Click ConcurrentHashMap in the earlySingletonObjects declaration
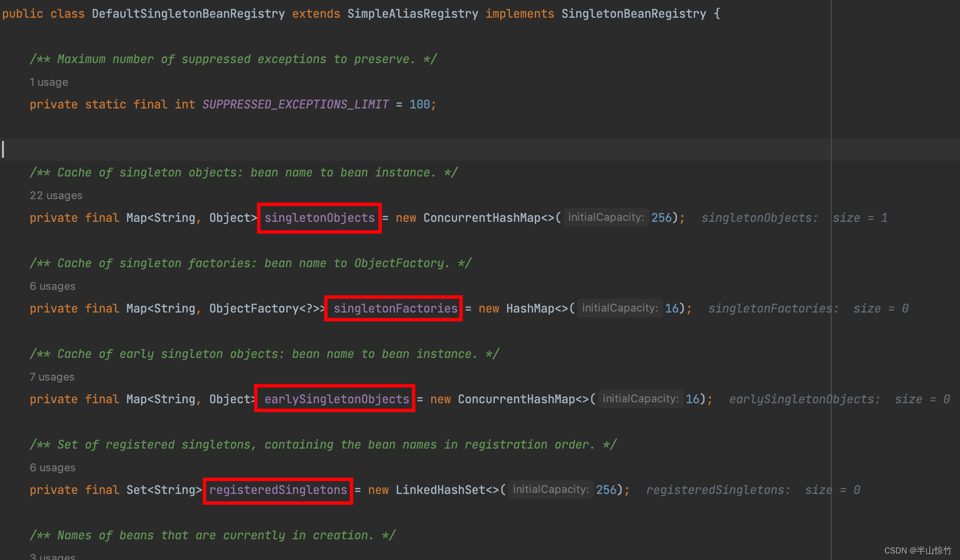Viewport: 960px width, 560px height. (x=516, y=399)
